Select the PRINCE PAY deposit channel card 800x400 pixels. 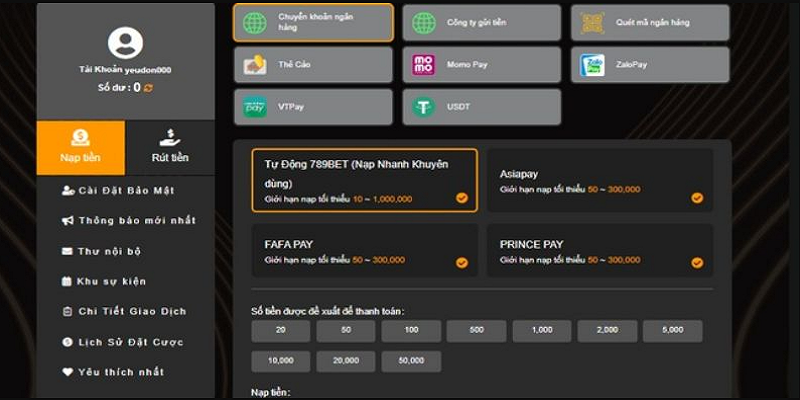pyautogui.click(x=600, y=251)
